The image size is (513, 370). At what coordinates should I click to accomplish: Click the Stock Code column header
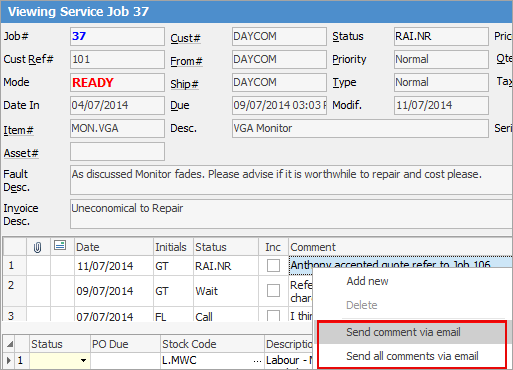pos(212,344)
